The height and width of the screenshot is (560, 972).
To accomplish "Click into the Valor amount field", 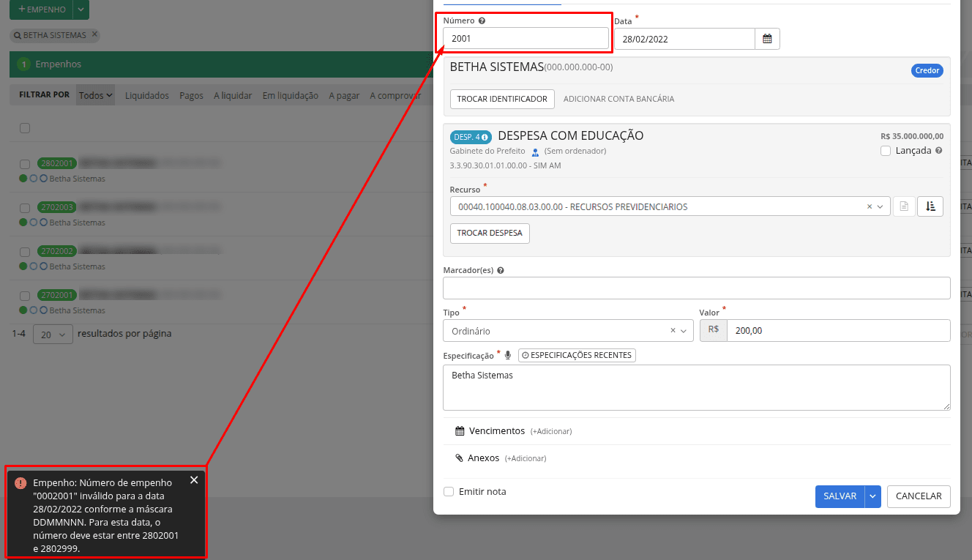I will coord(837,331).
